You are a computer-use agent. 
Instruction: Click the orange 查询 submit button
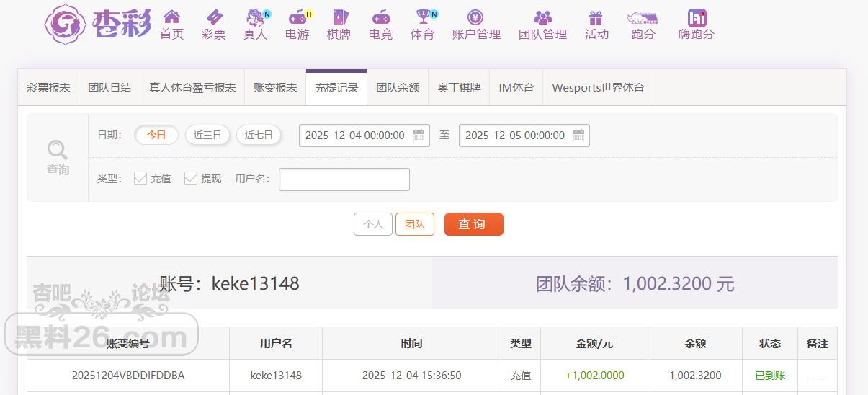point(474,224)
